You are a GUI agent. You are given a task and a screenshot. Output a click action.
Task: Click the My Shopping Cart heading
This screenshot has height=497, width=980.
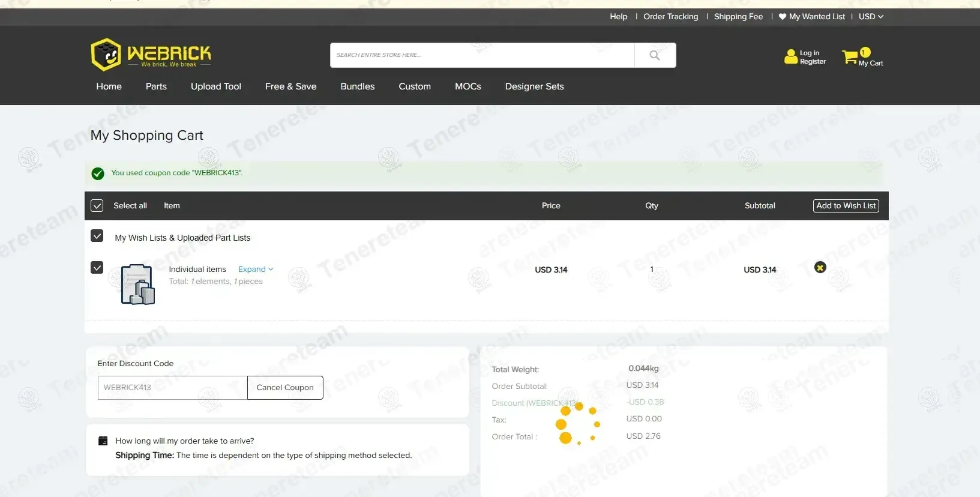coord(147,136)
